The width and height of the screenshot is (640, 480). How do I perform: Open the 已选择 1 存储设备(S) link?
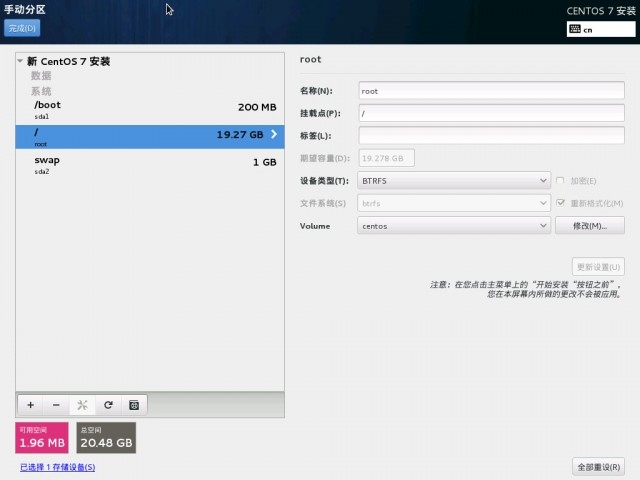tap(58, 467)
